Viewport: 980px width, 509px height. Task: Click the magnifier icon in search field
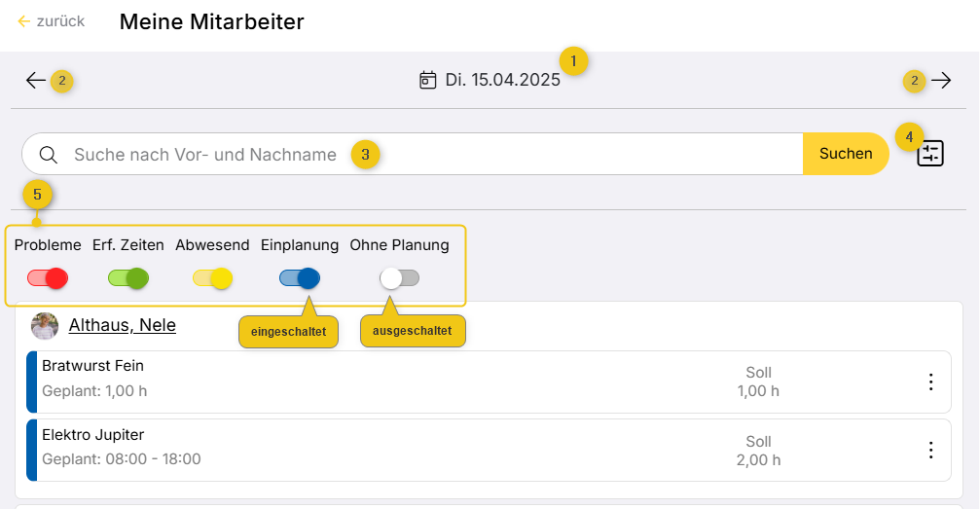point(48,155)
